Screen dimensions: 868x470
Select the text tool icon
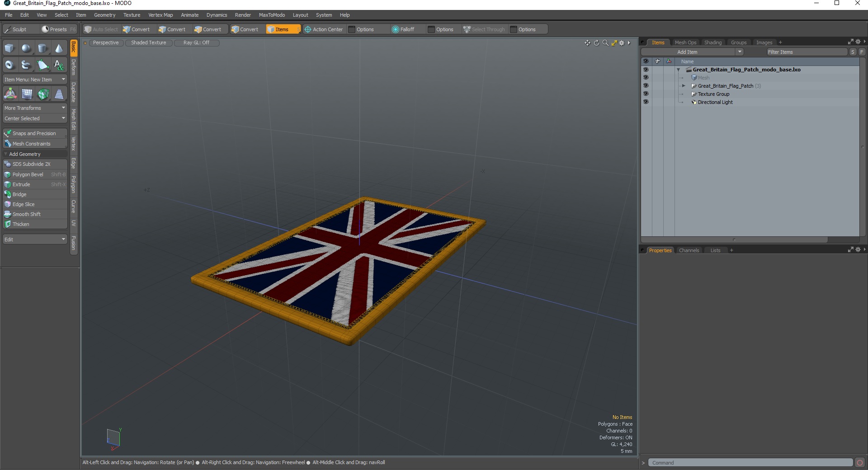(59, 65)
